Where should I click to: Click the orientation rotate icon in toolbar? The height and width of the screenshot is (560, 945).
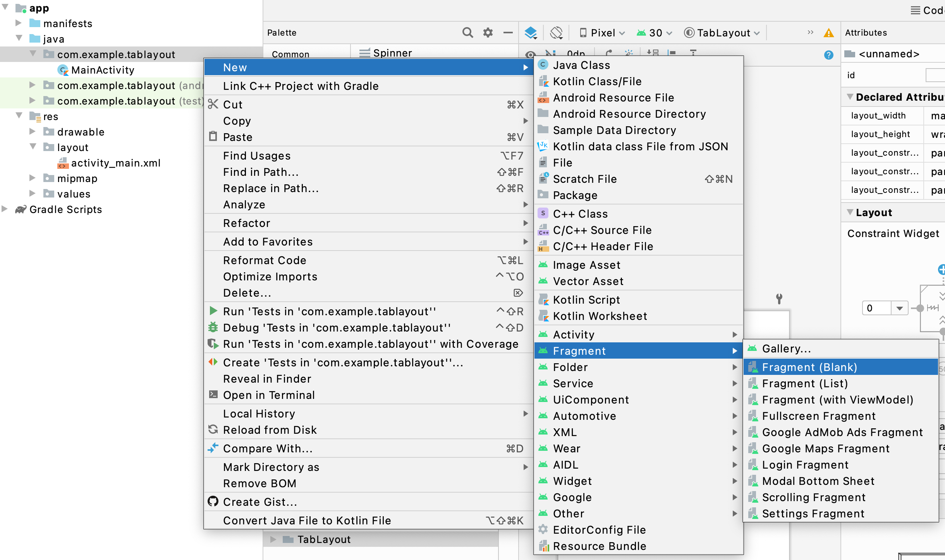point(556,33)
